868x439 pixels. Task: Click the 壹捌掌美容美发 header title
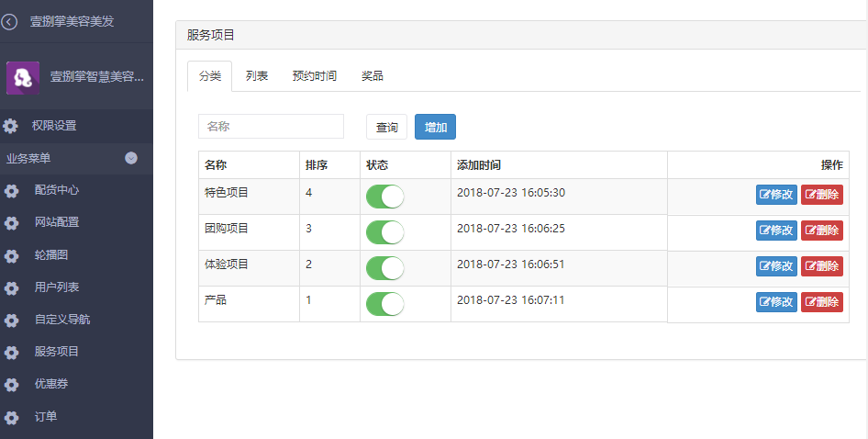coord(72,21)
